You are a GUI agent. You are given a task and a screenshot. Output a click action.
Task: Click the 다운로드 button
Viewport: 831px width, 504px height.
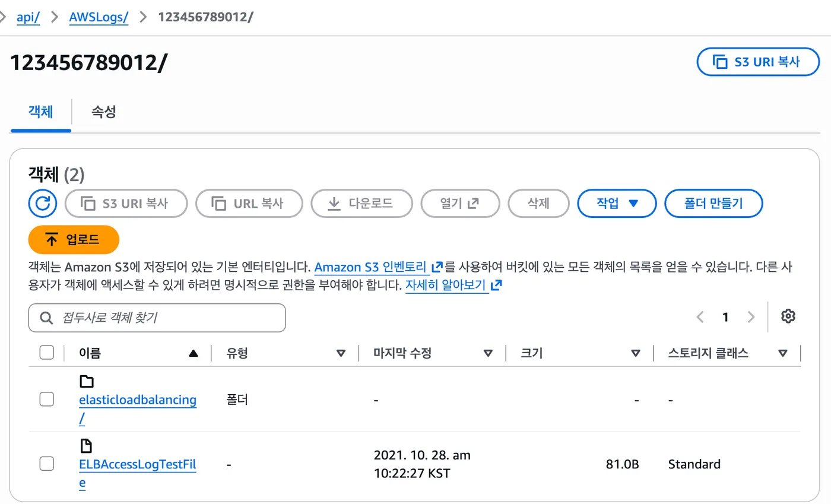361,204
